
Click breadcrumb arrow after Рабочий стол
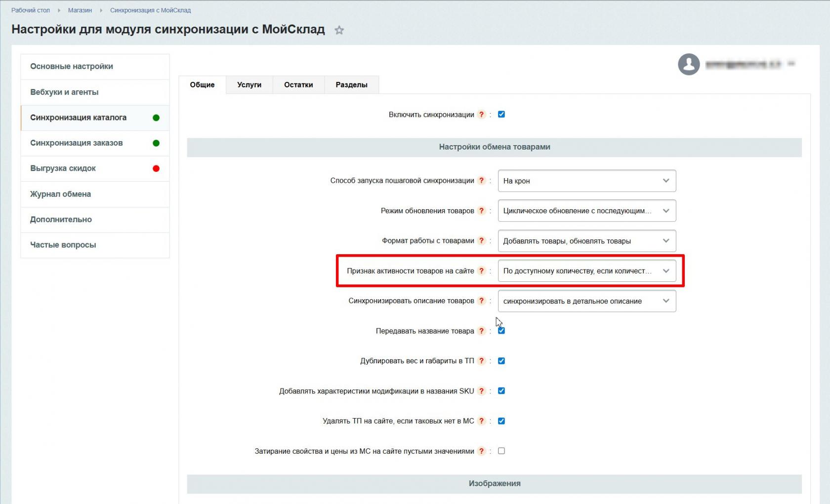point(59,10)
